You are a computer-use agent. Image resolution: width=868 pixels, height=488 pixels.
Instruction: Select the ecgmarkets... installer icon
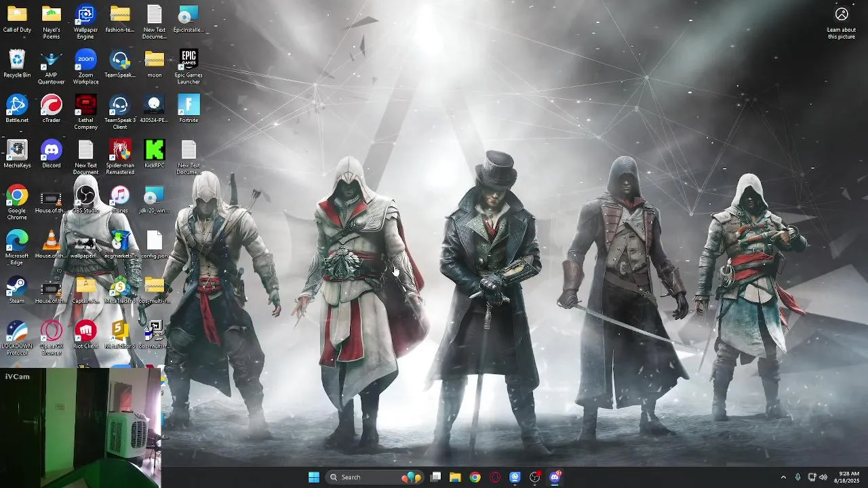[x=120, y=245]
